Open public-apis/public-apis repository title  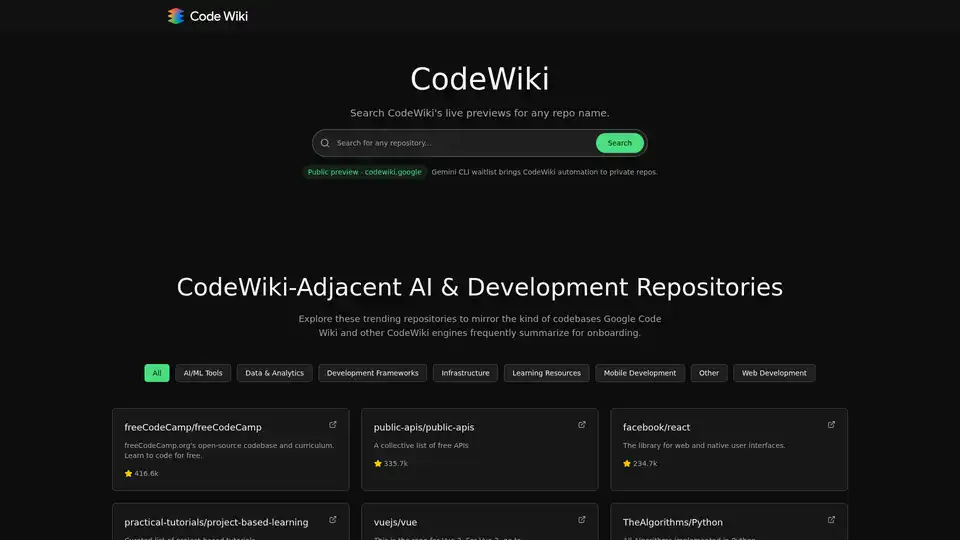[424, 427]
